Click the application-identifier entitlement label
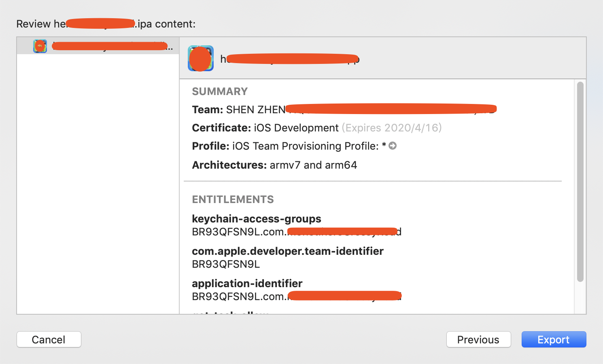 pyautogui.click(x=247, y=284)
